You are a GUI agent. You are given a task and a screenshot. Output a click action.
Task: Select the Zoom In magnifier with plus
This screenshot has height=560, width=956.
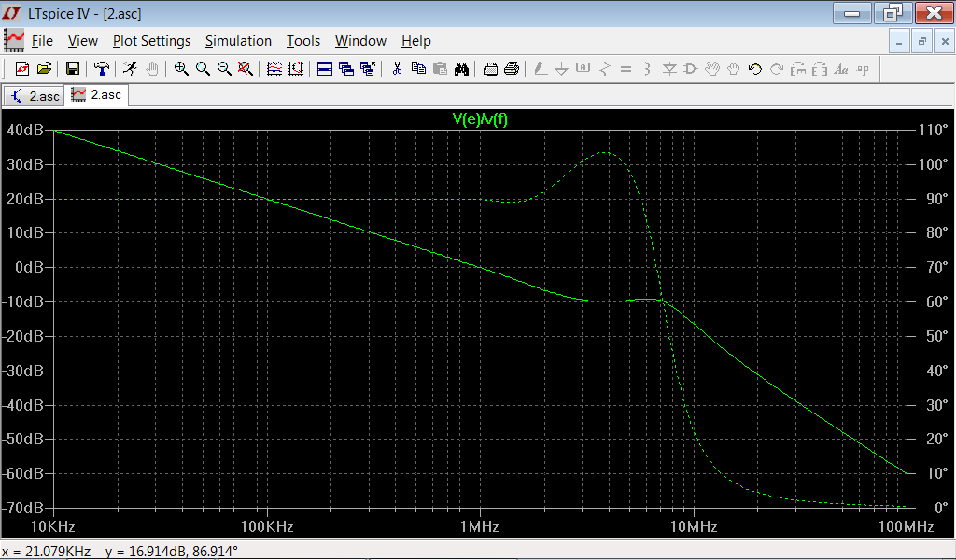tap(181, 69)
